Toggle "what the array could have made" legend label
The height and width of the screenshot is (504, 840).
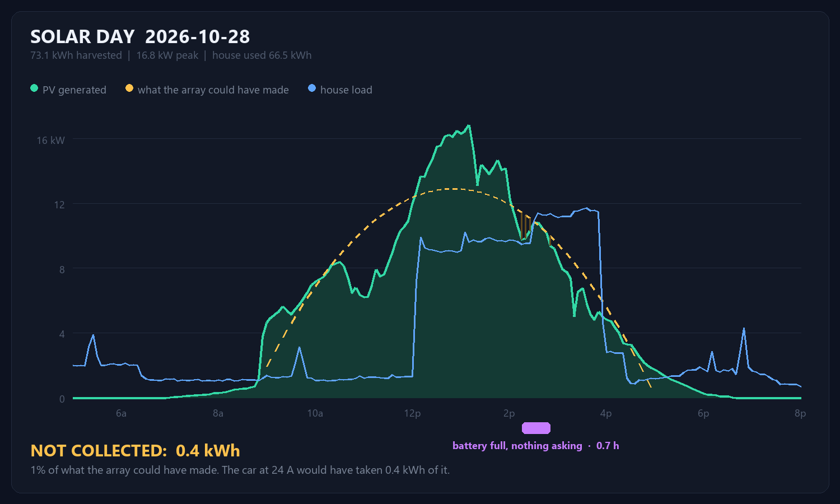click(x=213, y=90)
